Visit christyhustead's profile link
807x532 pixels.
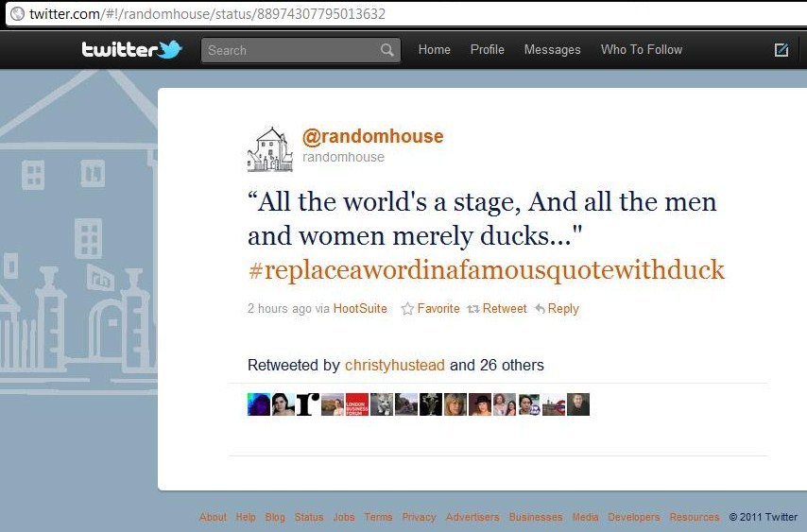[x=395, y=365]
